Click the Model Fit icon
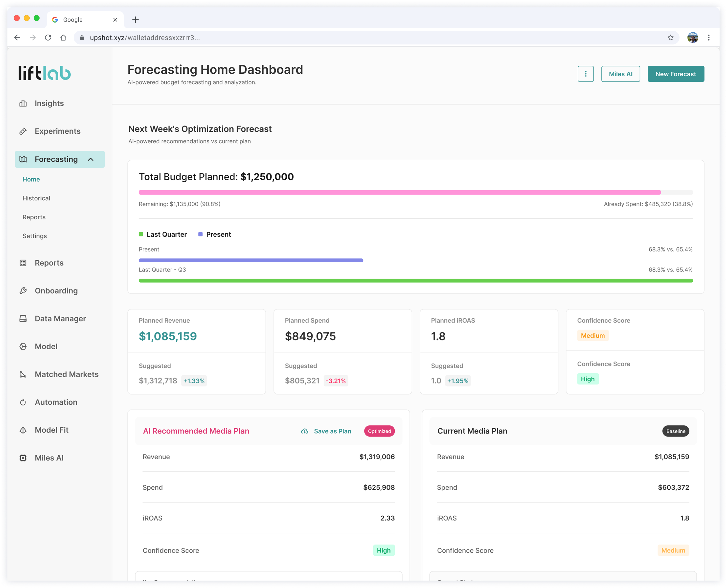Viewport: 727px width, 588px height. pos(23,430)
